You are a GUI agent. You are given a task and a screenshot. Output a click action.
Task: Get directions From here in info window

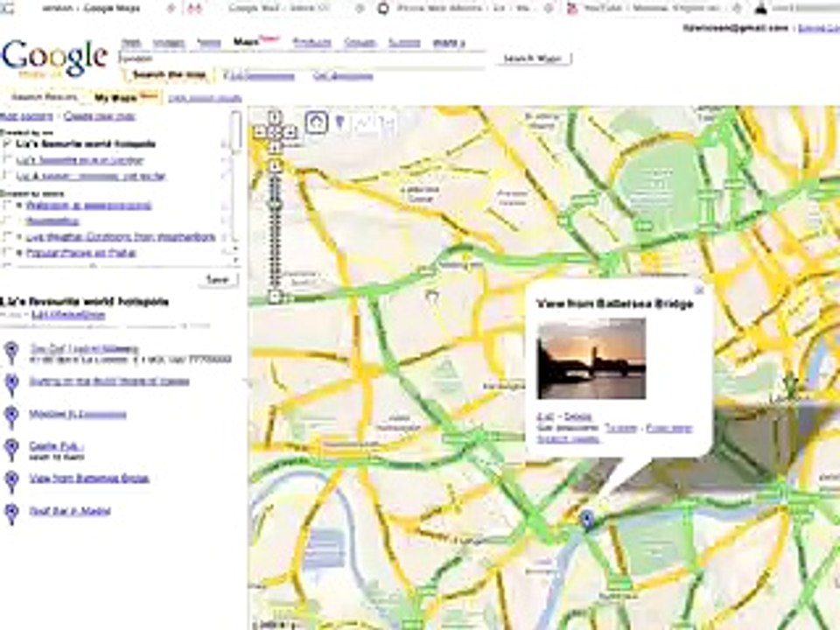pyautogui.click(x=669, y=428)
